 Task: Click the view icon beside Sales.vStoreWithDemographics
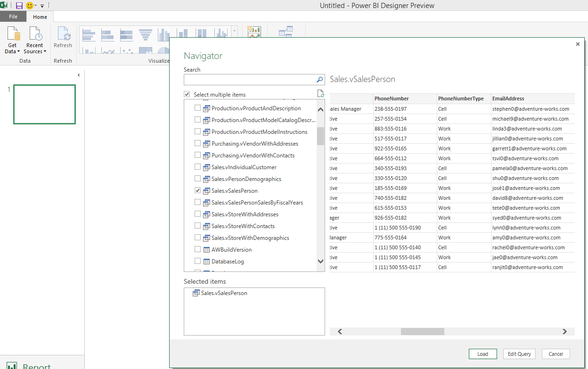tap(206, 238)
